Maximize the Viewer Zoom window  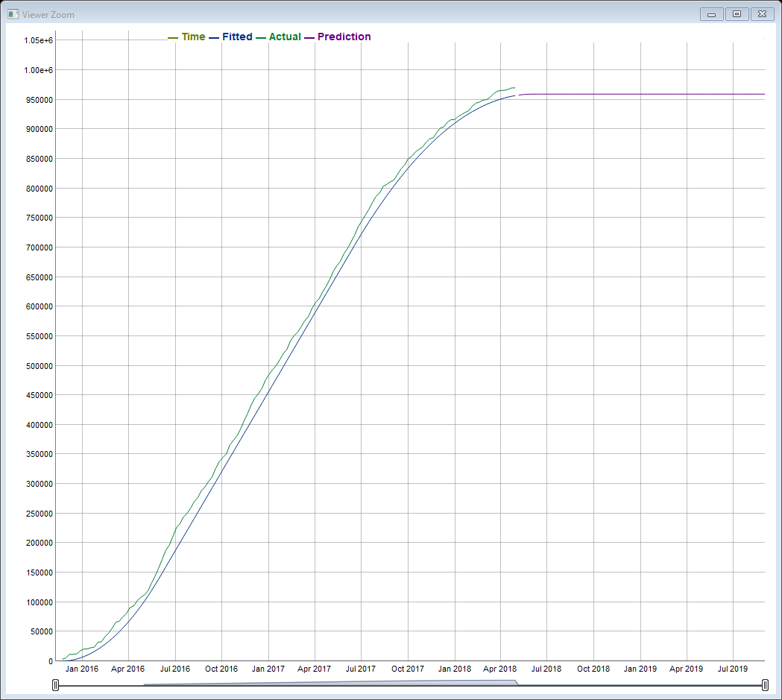(x=737, y=14)
